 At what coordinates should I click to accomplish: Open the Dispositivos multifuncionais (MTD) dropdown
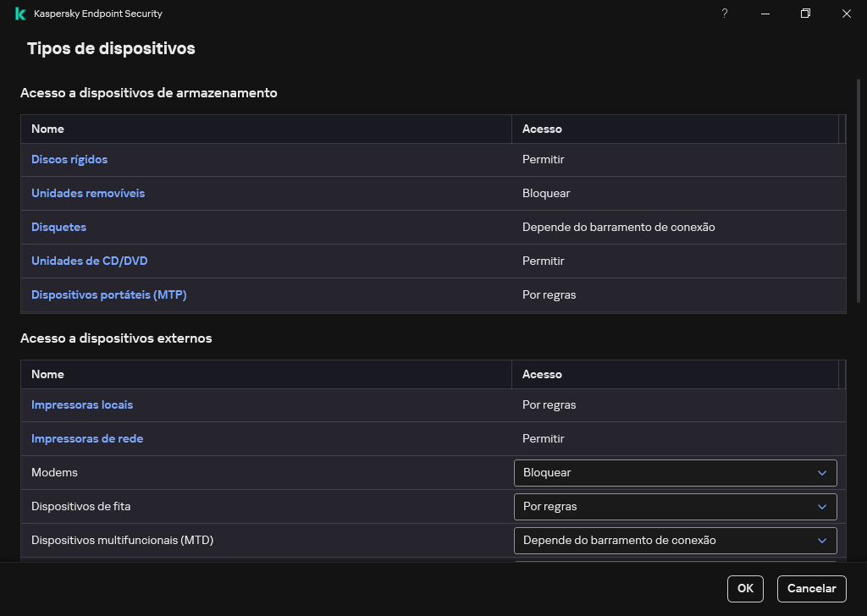click(x=675, y=540)
